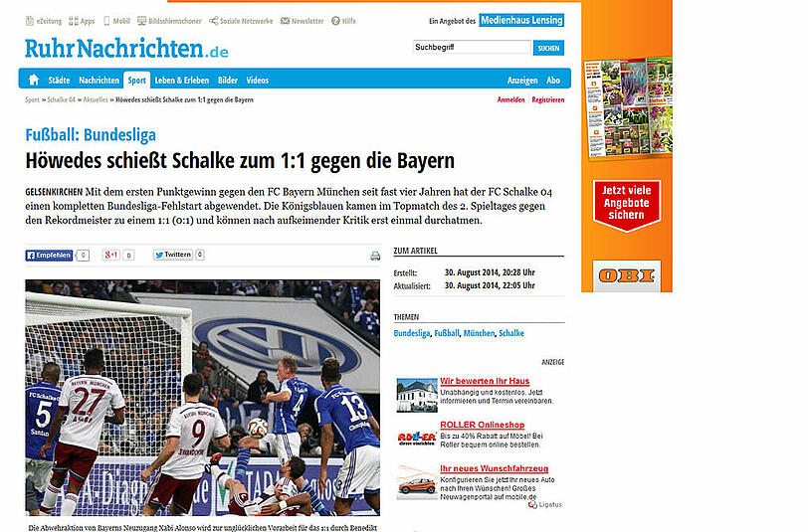
Task: Print the article with printer icon
Action: tap(375, 256)
